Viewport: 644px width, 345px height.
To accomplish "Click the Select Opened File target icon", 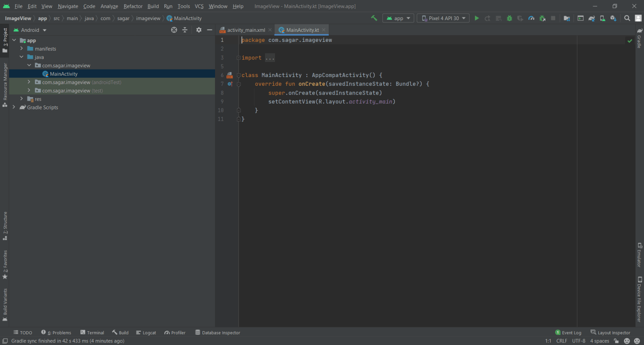I will point(174,30).
